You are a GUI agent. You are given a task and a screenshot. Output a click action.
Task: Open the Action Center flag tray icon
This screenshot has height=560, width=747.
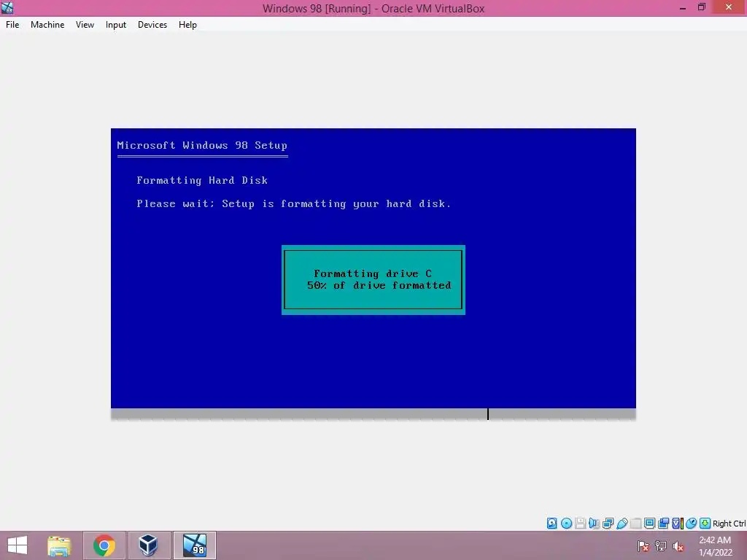click(x=643, y=546)
